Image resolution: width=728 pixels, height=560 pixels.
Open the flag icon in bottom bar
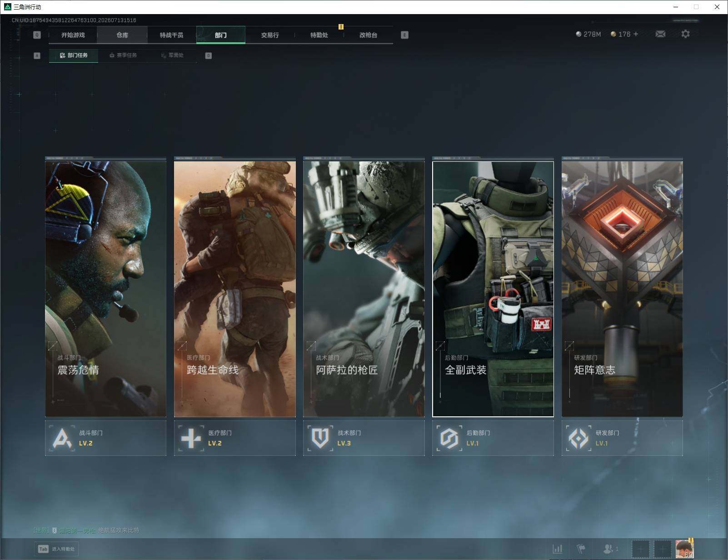[581, 549]
